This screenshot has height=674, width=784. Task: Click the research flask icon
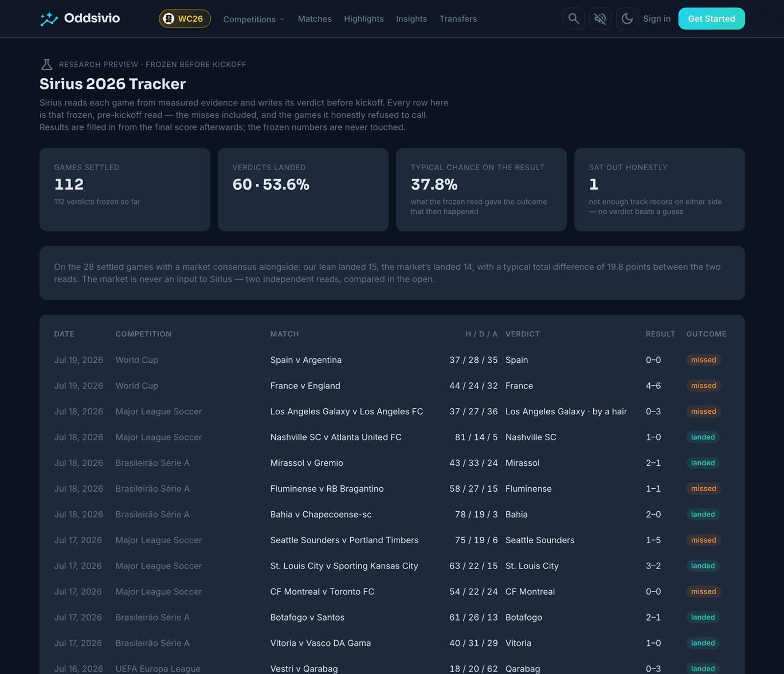[x=47, y=64]
